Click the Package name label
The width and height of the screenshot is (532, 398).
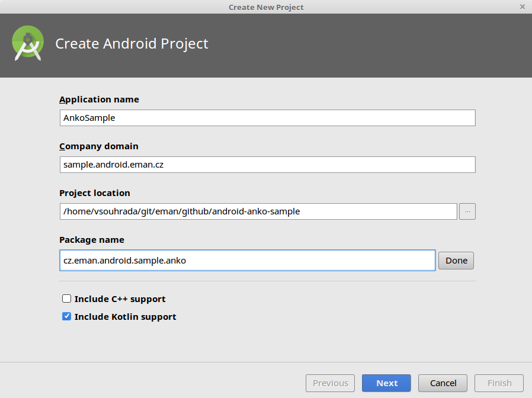[x=92, y=240]
